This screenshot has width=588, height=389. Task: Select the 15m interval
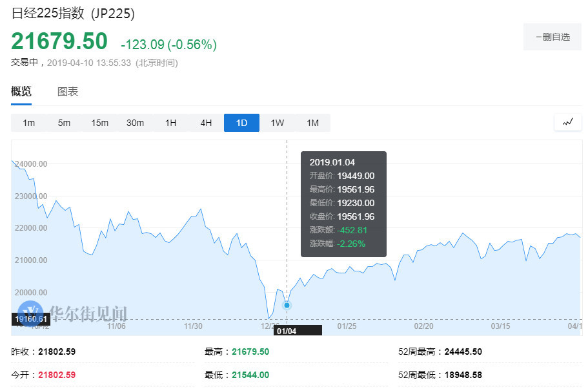100,123
